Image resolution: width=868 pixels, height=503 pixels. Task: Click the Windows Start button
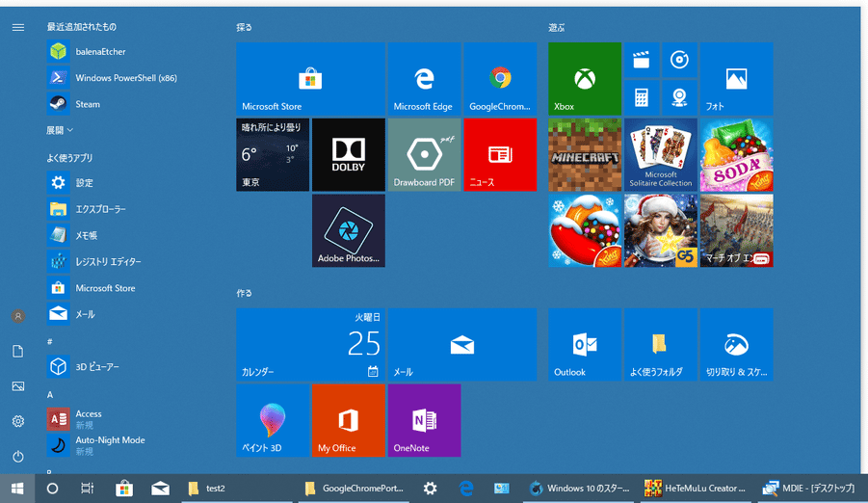[17, 488]
